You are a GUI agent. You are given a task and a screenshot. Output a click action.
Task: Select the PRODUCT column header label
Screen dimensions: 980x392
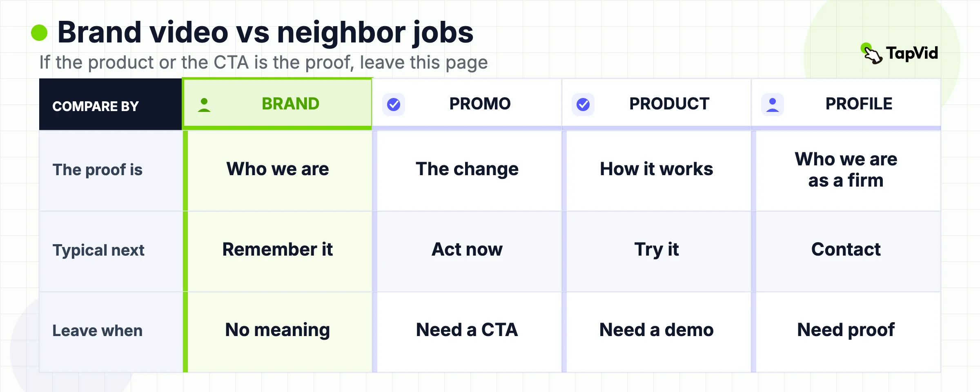[x=669, y=104]
